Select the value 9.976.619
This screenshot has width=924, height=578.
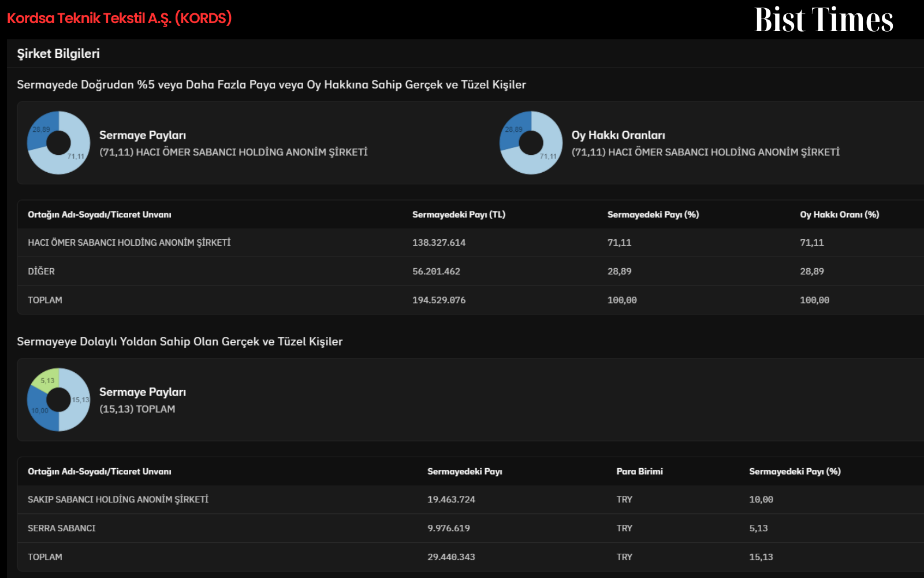click(449, 528)
